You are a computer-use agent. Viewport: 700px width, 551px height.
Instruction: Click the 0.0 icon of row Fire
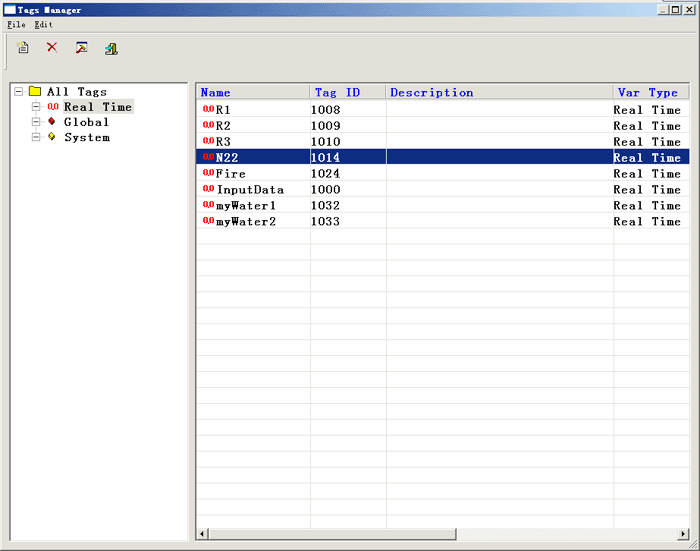(x=208, y=173)
